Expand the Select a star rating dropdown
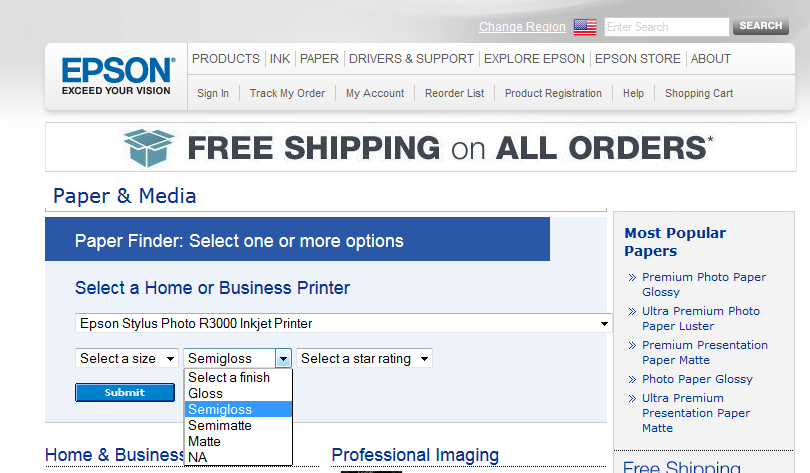Viewport: 810px width, 473px height. point(364,358)
